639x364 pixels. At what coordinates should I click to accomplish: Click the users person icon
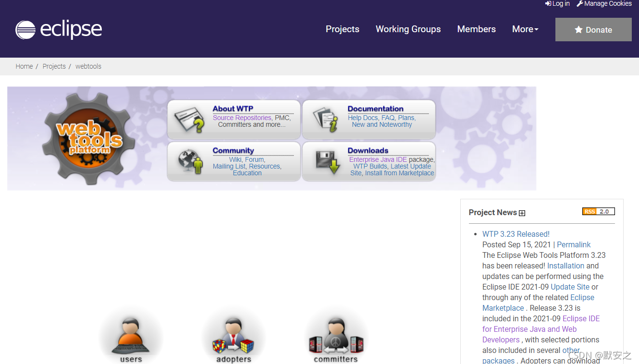tap(131, 336)
